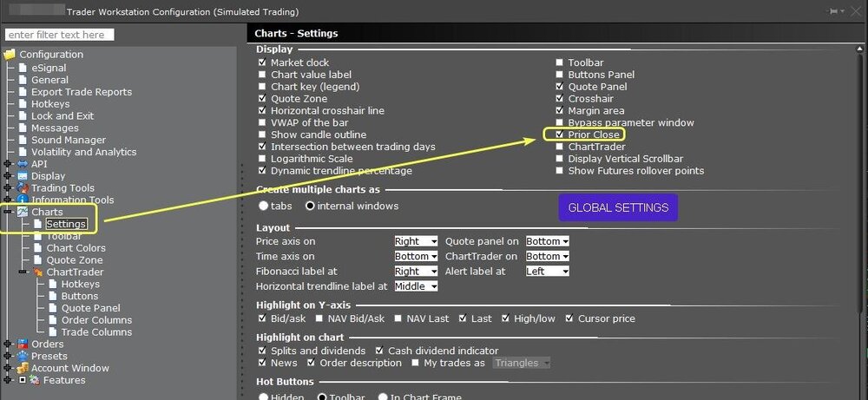This screenshot has width=868, height=400.
Task: Open the Alert label at dropdown
Action: click(x=547, y=271)
